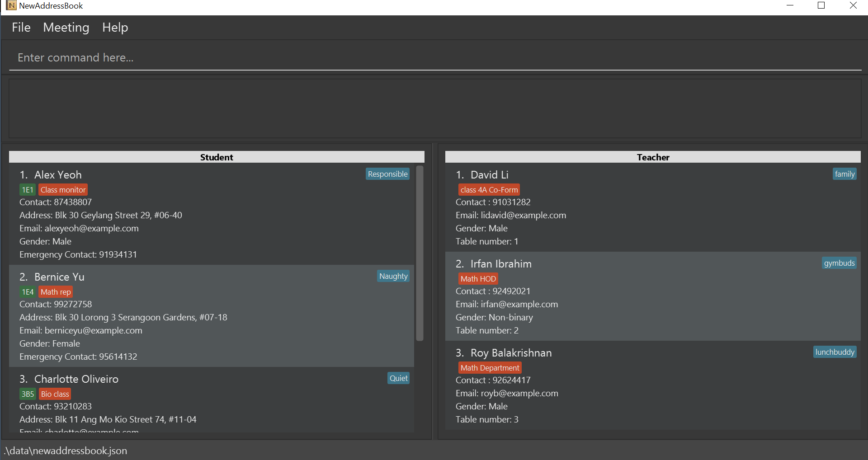Close the NewAddressBook window
868x460 pixels.
[853, 5]
